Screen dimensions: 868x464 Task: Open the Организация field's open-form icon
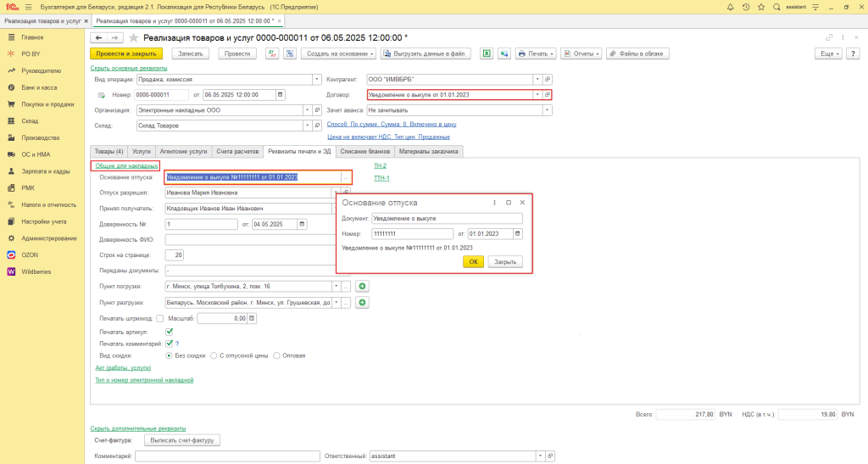317,110
